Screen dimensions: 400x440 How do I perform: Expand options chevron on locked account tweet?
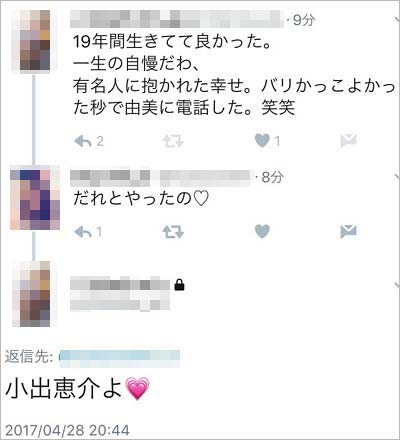pyautogui.click(x=397, y=285)
